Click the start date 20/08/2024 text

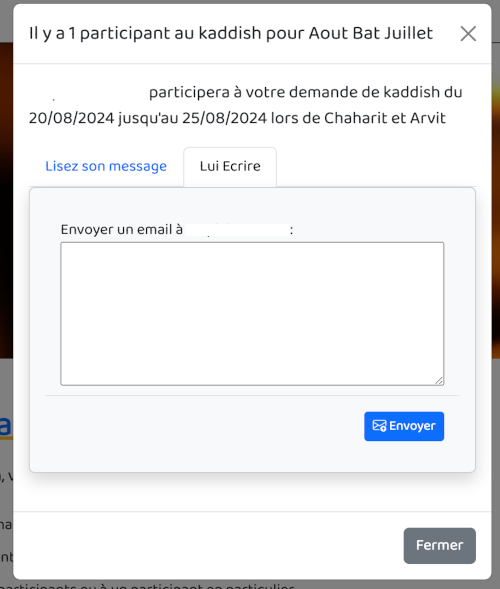(x=71, y=118)
